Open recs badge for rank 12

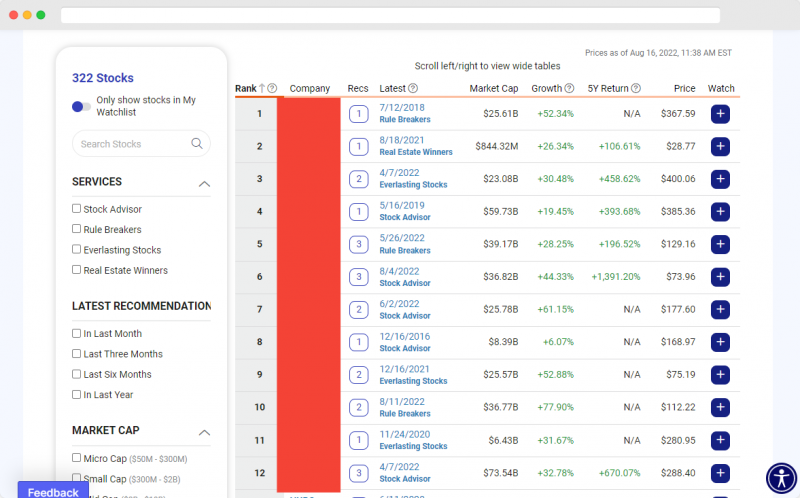point(359,473)
